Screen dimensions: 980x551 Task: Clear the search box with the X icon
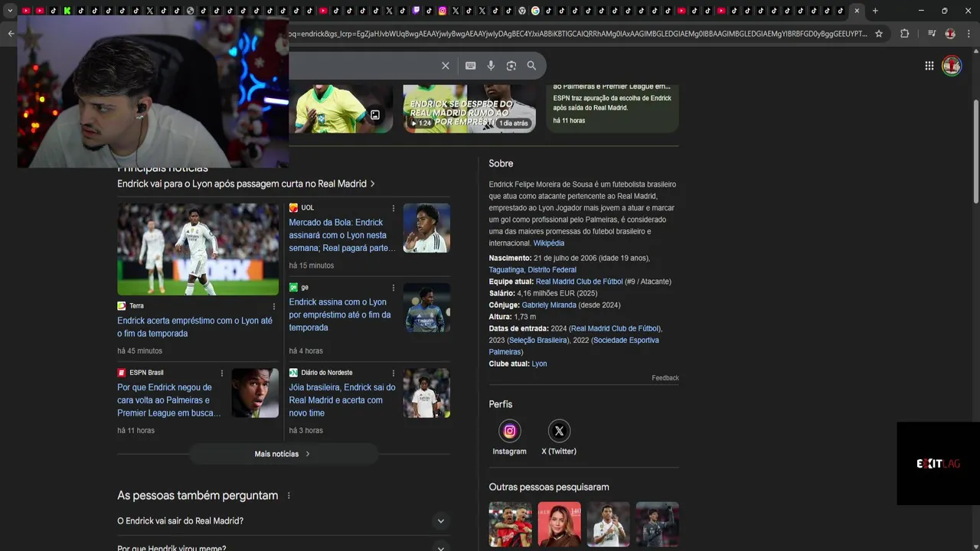pyautogui.click(x=445, y=66)
